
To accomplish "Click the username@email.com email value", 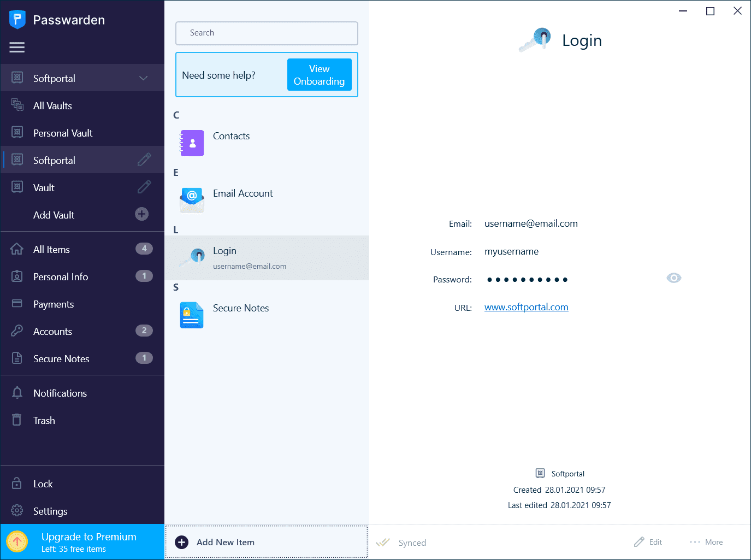I will pos(531,223).
